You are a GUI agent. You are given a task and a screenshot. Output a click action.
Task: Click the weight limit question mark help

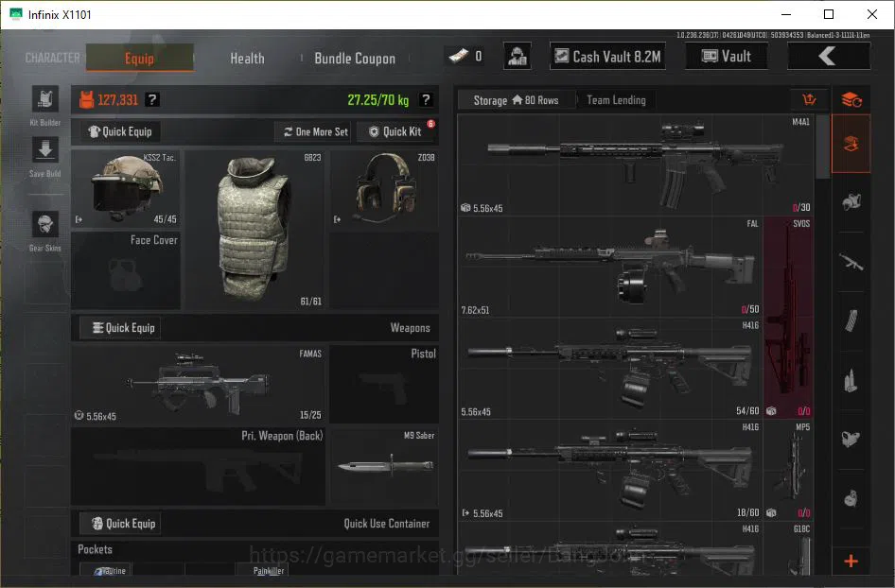click(425, 100)
